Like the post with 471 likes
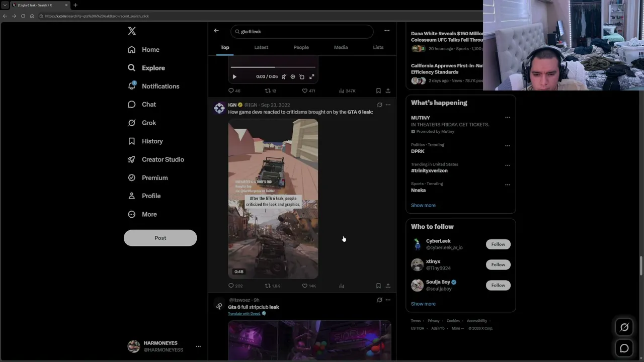This screenshot has height=362, width=644. (308, 91)
